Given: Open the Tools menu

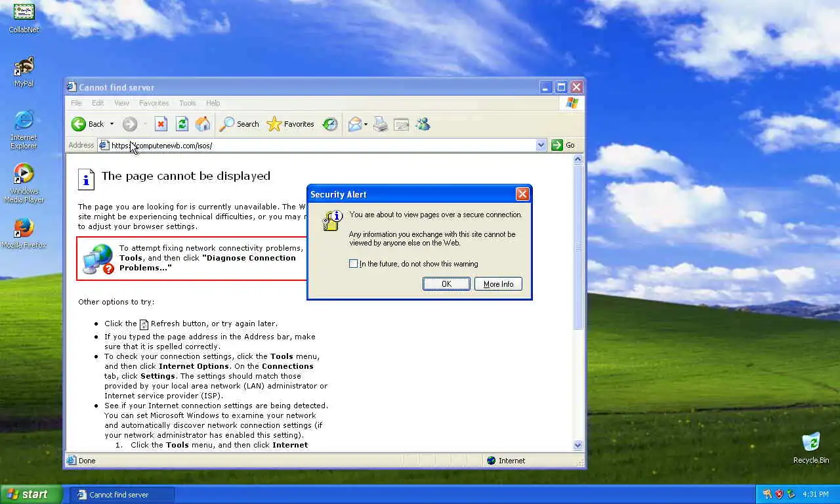Looking at the screenshot, I should coord(188,103).
